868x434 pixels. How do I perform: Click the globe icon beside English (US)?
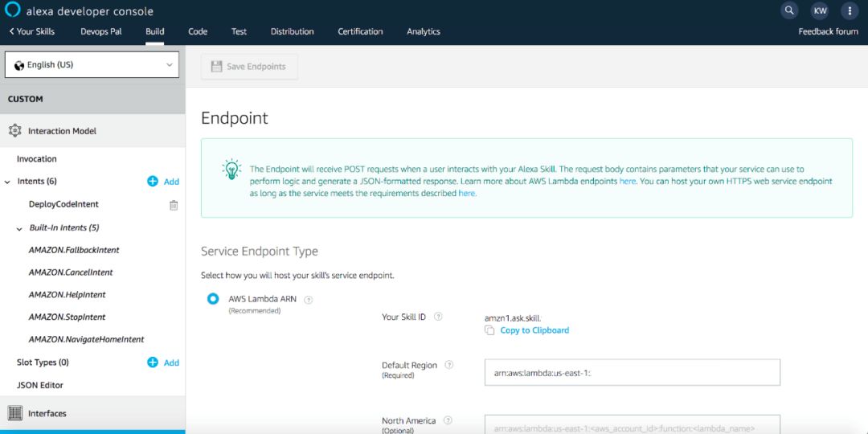pyautogui.click(x=19, y=65)
